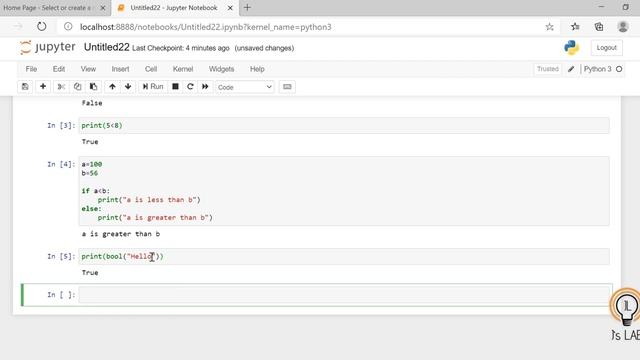Click the Trusted notebook indicator

pyautogui.click(x=547, y=69)
